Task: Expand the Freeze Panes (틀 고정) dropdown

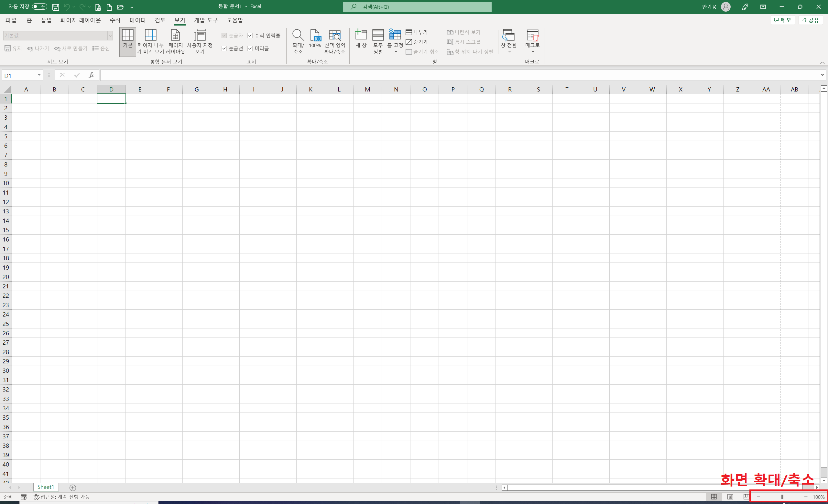Action: coord(396,52)
